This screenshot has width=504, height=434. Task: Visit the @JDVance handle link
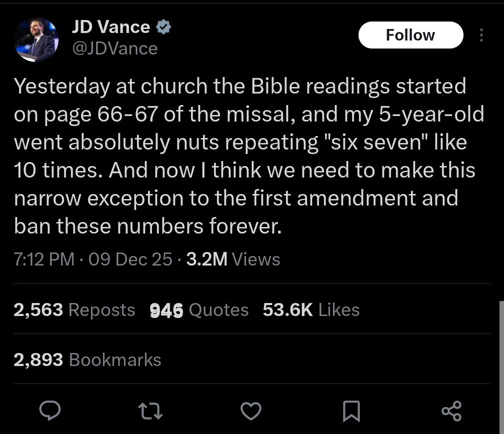point(115,48)
